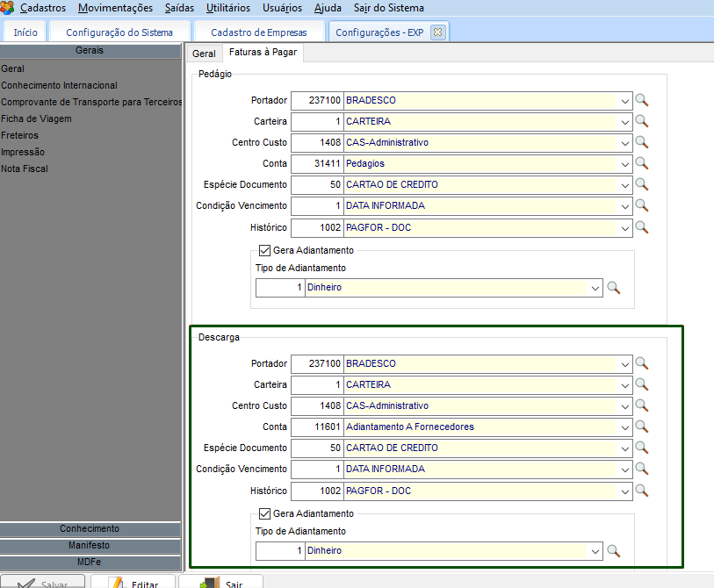Click search icon for Descarga Carteira

point(642,384)
